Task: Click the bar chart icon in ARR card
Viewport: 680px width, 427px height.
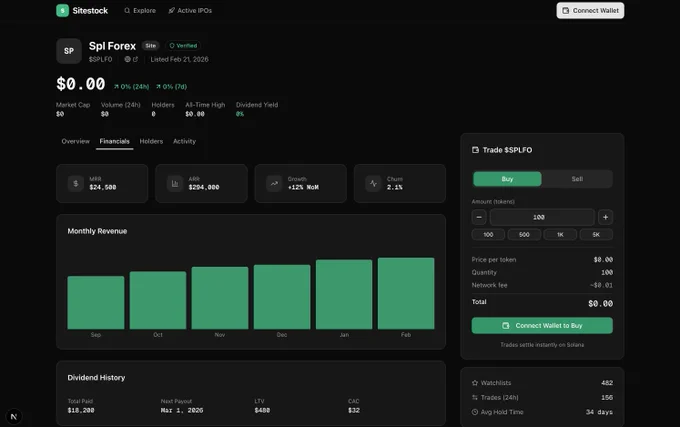Action: [x=175, y=183]
